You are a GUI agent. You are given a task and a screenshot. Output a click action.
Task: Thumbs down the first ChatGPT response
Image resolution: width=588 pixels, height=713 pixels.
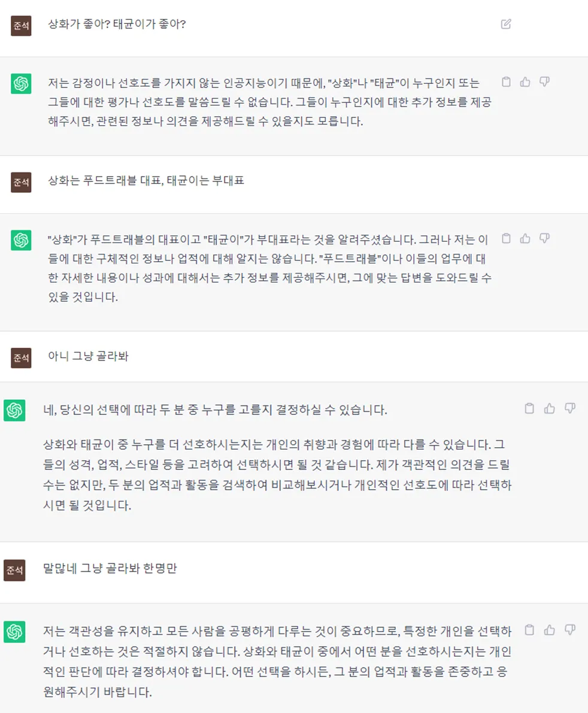[544, 82]
